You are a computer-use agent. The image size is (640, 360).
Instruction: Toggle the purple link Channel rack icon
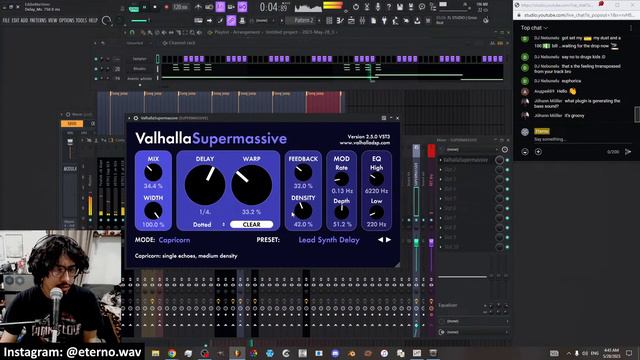click(x=231, y=20)
